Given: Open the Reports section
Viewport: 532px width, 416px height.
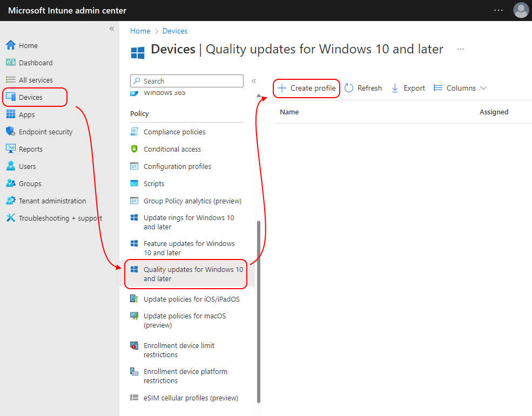Looking at the screenshot, I should pyautogui.click(x=31, y=148).
